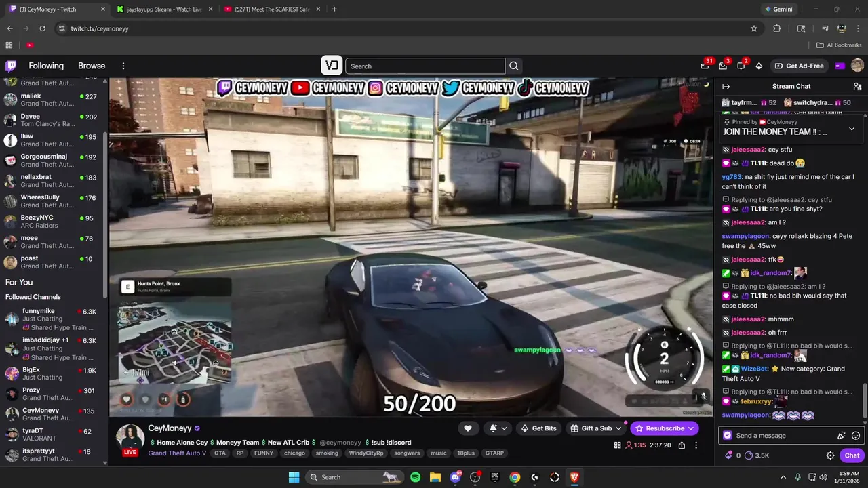The width and height of the screenshot is (868, 488).
Task: Switch to Meet The SCARIEST YouTube tab
Action: click(x=271, y=9)
